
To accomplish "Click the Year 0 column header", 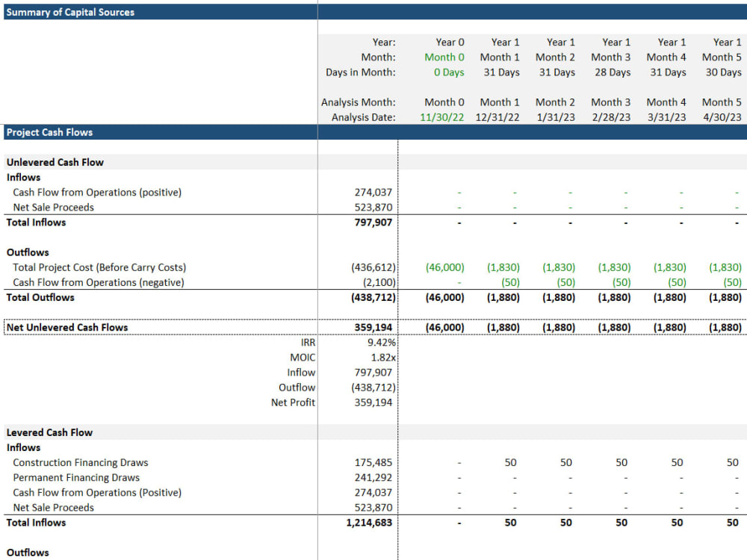I will [x=449, y=42].
